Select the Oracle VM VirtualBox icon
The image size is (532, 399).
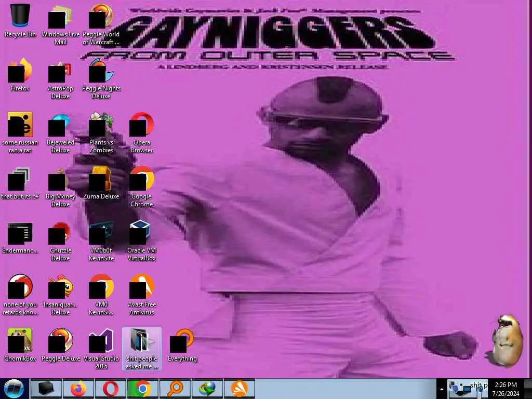tap(142, 241)
